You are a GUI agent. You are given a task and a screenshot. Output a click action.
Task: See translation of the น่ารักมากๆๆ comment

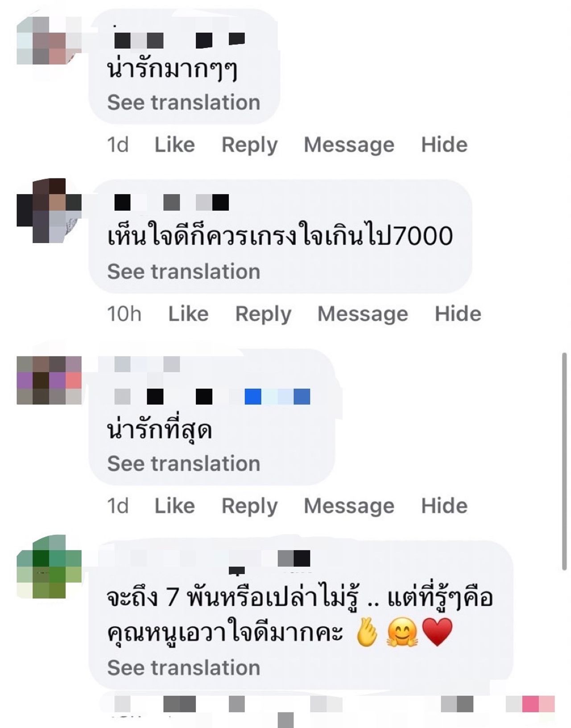[183, 103]
